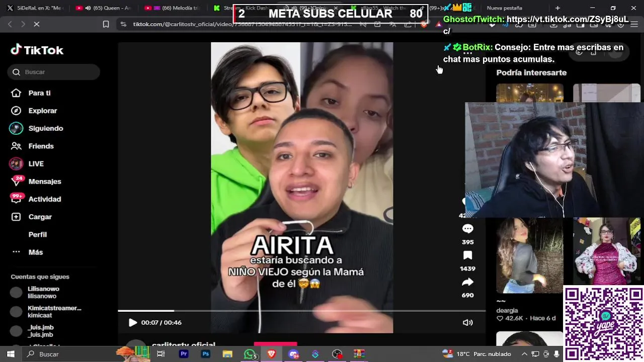The width and height of the screenshot is (644, 362).
Task: Open Photoshop from the taskbar
Action: [205, 354]
